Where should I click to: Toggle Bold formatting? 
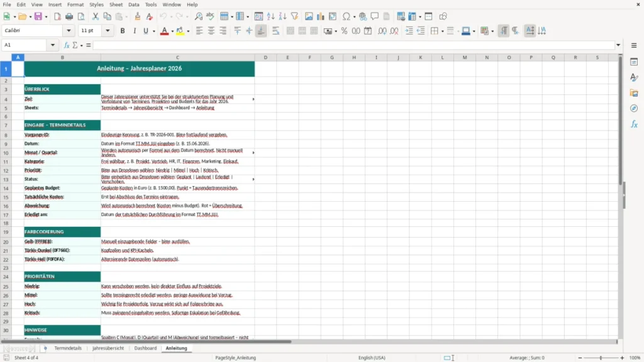tap(123, 31)
